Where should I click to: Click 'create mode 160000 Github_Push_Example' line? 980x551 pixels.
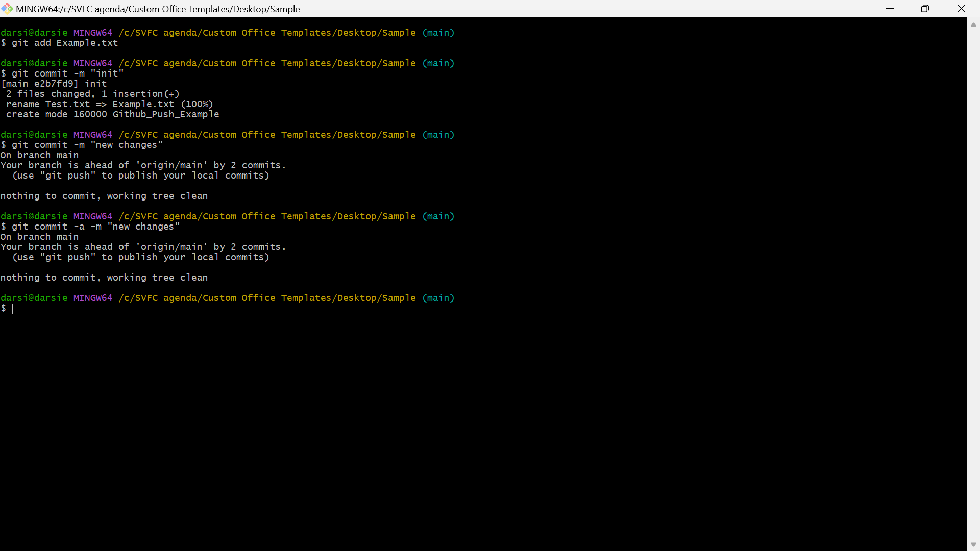(112, 114)
